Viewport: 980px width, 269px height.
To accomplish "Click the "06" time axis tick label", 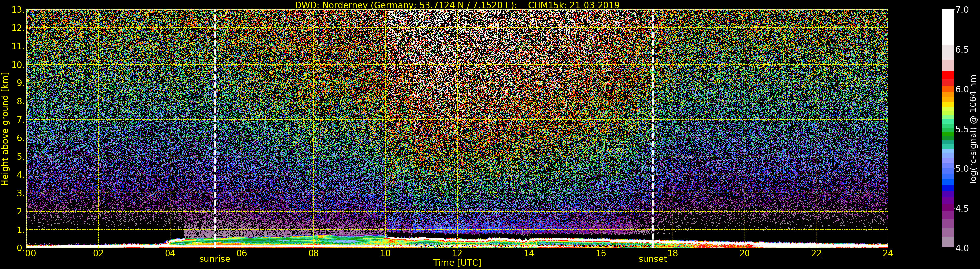I will [x=242, y=253].
